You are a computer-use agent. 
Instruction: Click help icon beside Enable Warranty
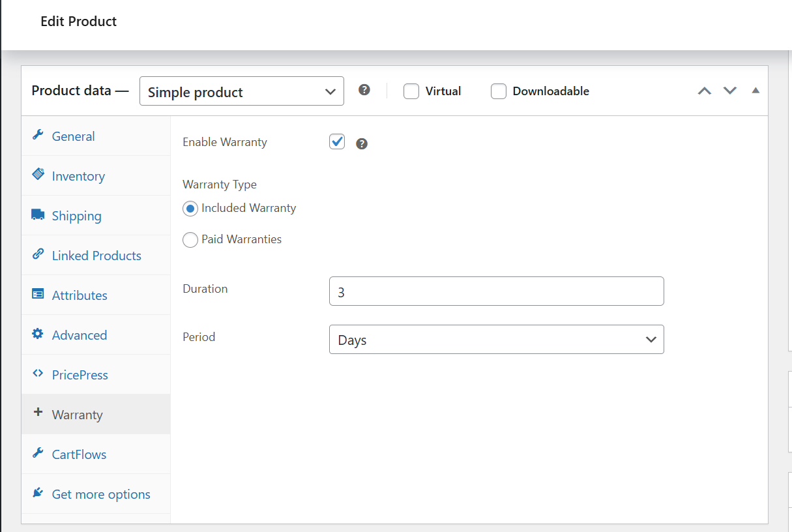pos(362,143)
